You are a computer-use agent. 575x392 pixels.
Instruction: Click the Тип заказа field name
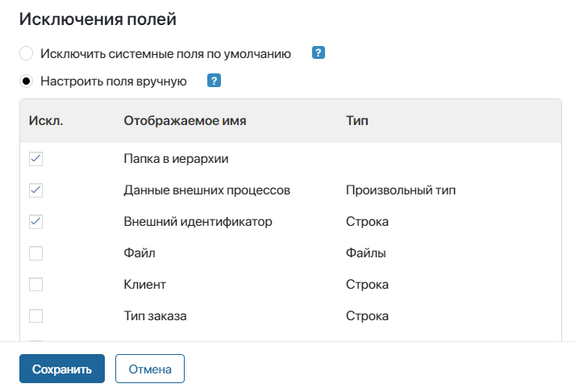point(155,315)
